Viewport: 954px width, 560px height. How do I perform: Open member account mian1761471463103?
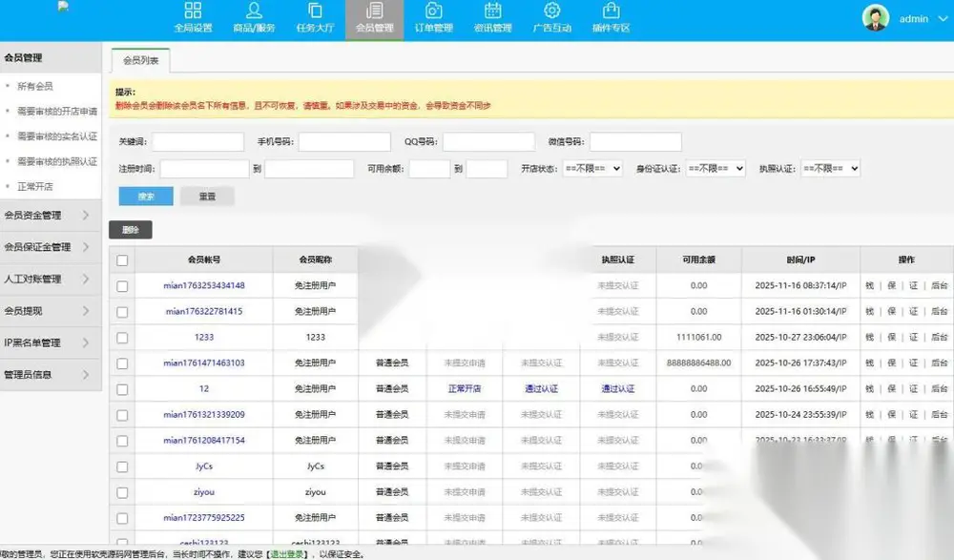point(204,363)
